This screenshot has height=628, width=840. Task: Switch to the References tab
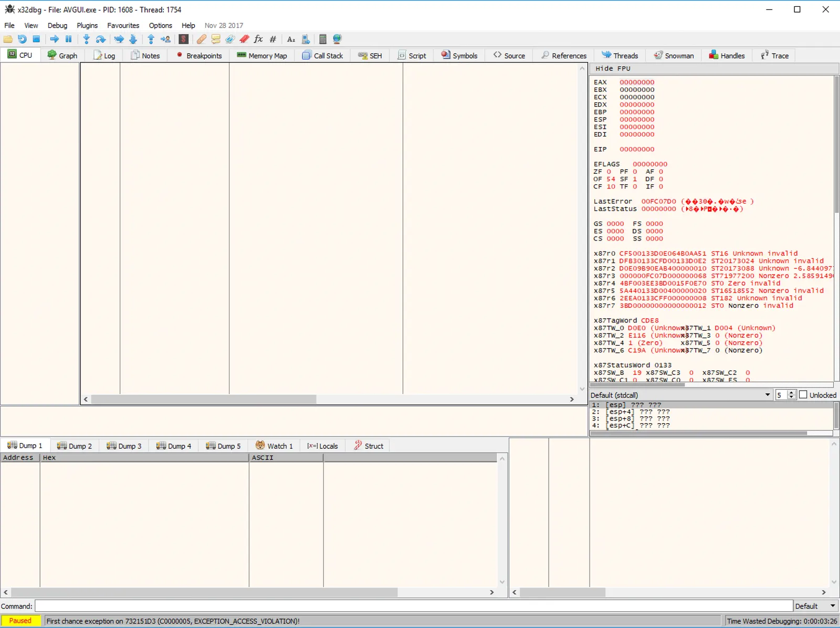(x=564, y=55)
